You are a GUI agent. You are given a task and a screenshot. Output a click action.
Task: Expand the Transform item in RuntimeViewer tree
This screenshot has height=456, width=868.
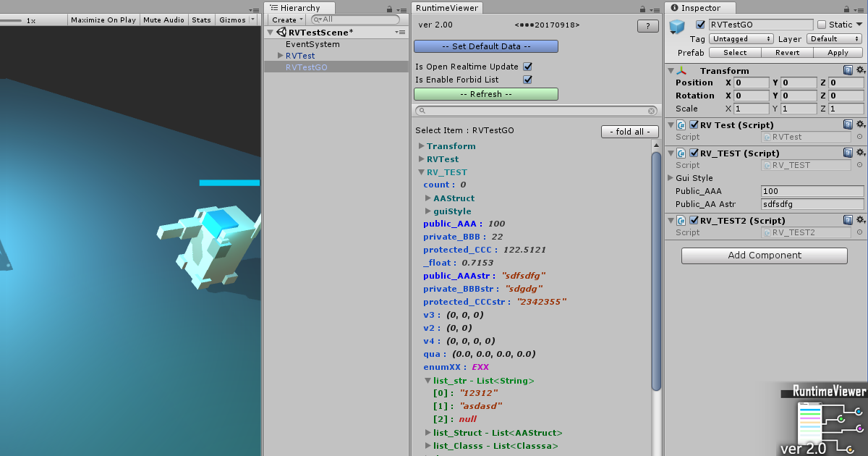(422, 145)
